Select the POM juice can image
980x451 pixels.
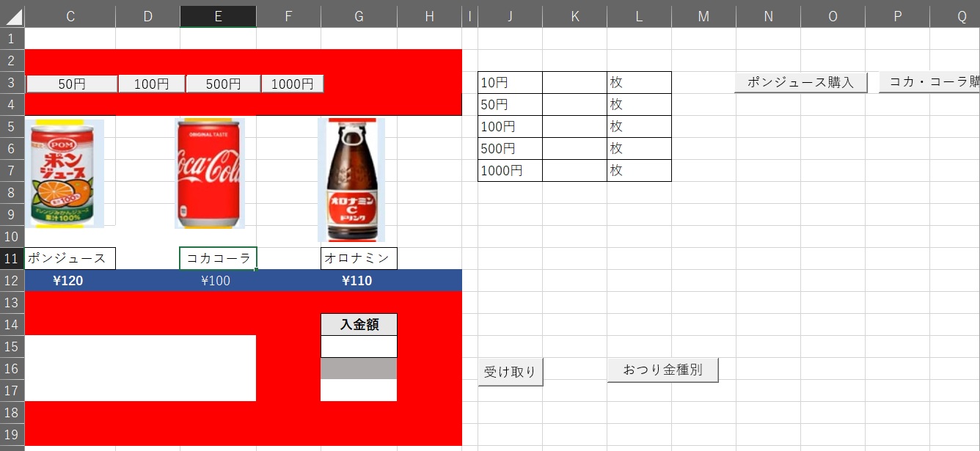point(65,173)
